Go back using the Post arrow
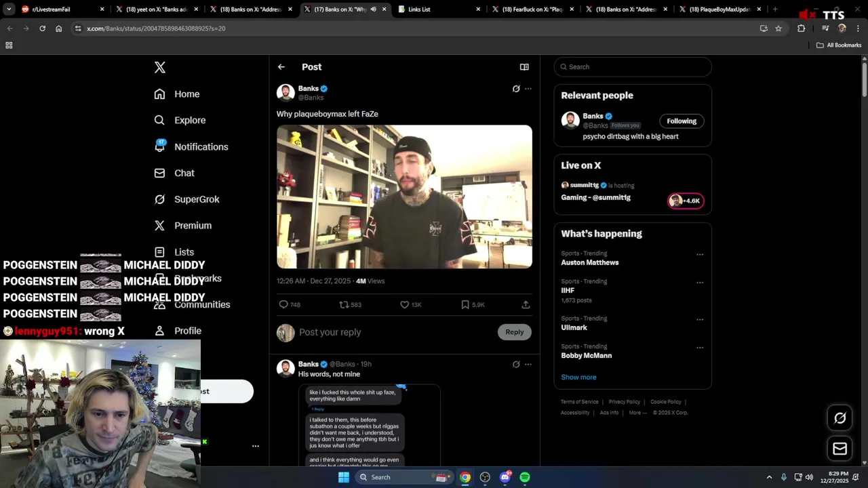Viewport: 868px width, 488px height. pyautogui.click(x=281, y=67)
